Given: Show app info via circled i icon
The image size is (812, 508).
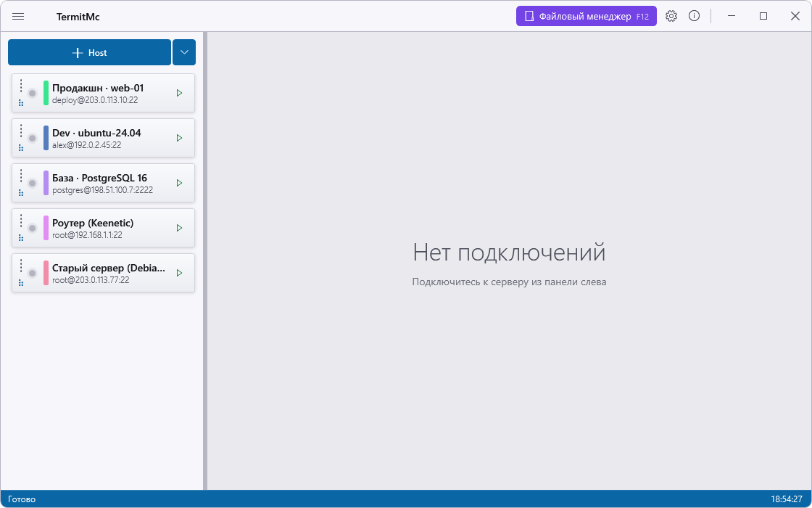Looking at the screenshot, I should pos(694,16).
